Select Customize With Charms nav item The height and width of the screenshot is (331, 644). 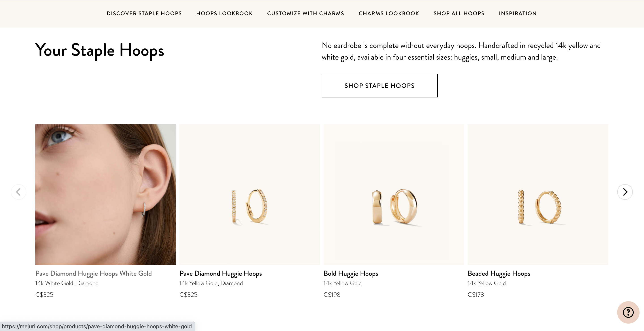click(305, 13)
